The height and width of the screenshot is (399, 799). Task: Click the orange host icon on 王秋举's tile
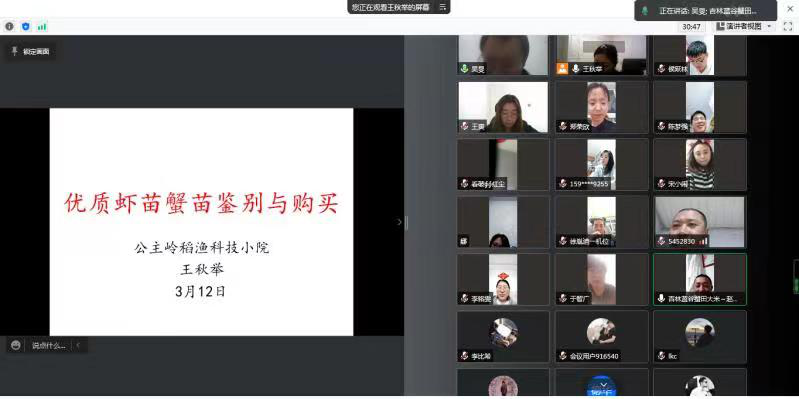tap(562, 68)
